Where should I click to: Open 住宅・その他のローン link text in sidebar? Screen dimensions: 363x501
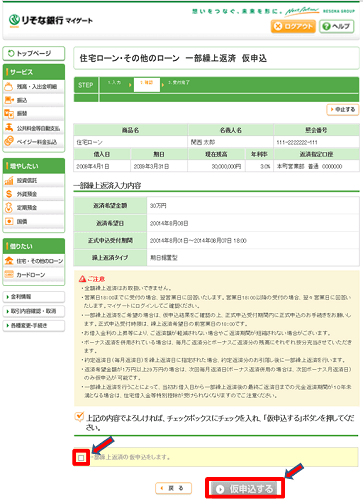click(40, 261)
